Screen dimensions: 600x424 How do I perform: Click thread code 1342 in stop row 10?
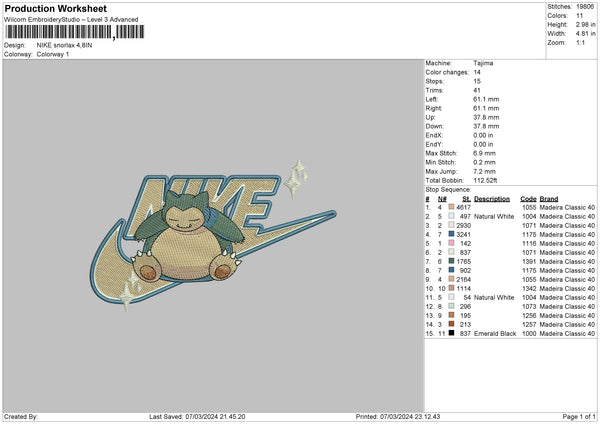529,288
